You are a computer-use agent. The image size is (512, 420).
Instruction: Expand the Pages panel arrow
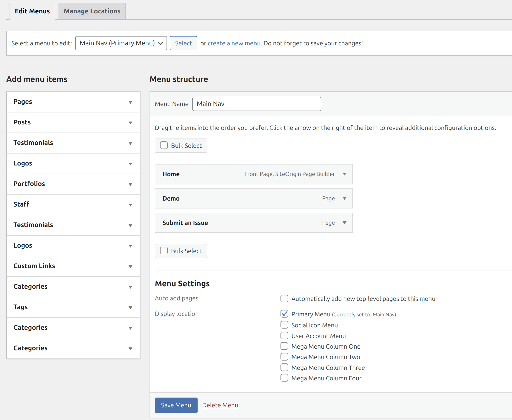click(x=130, y=102)
